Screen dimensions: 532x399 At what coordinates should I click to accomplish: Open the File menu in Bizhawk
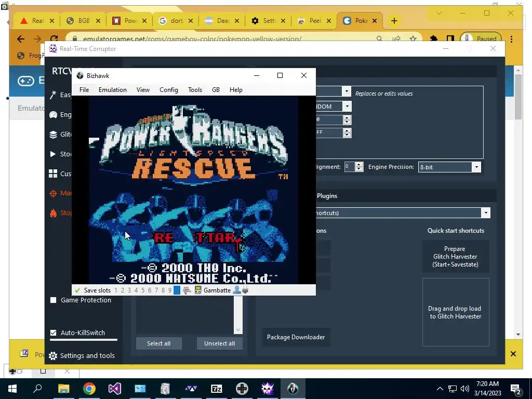84,90
